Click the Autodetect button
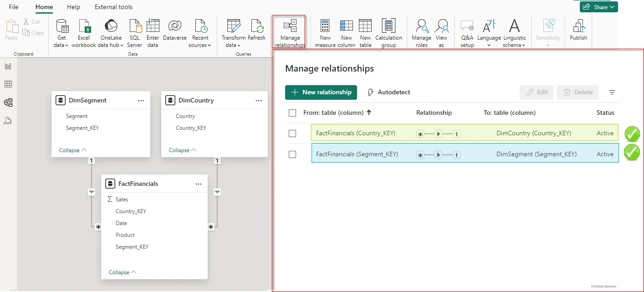Screen dimensions: 644x292 tap(388, 92)
